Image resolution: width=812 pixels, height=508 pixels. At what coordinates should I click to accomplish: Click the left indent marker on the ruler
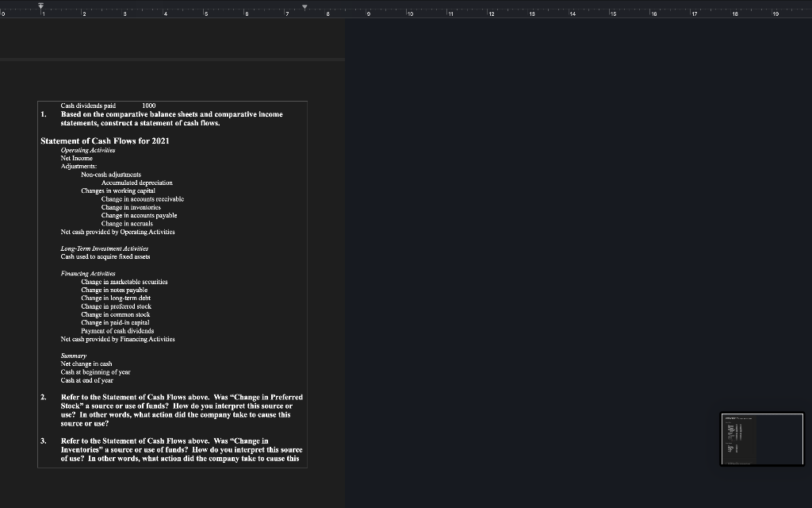41,6
